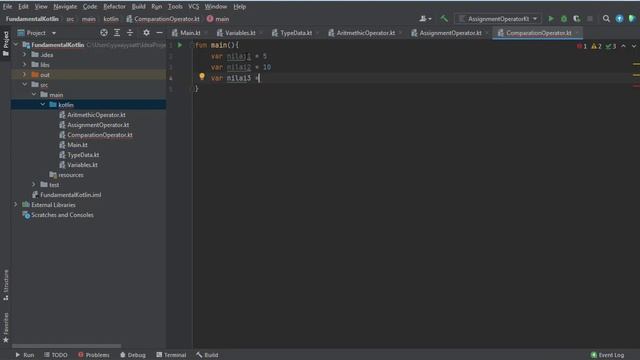Click the Project panel horizontal scrollbar
The width and height of the screenshot is (640, 360).
(66, 346)
